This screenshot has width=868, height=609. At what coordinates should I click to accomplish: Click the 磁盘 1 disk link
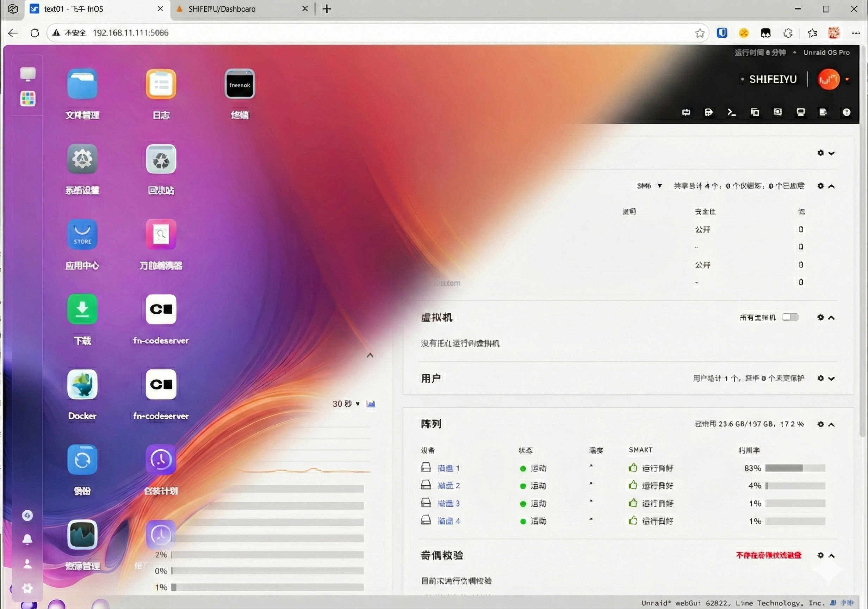point(448,468)
